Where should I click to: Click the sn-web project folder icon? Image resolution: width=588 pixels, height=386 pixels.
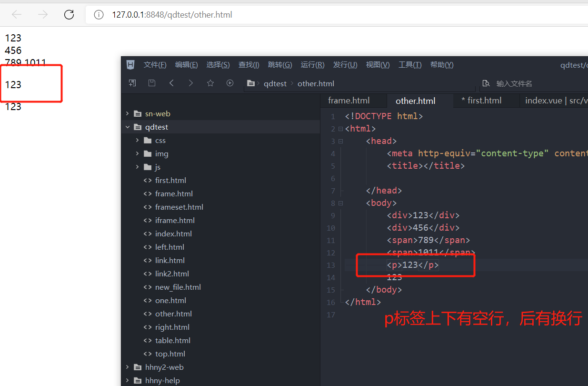(138, 113)
